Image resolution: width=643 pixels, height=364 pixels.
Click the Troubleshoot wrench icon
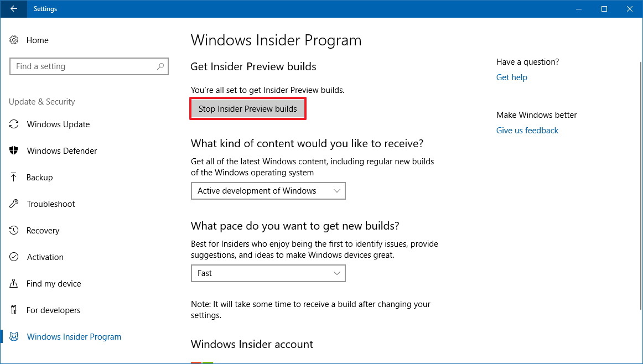point(14,204)
